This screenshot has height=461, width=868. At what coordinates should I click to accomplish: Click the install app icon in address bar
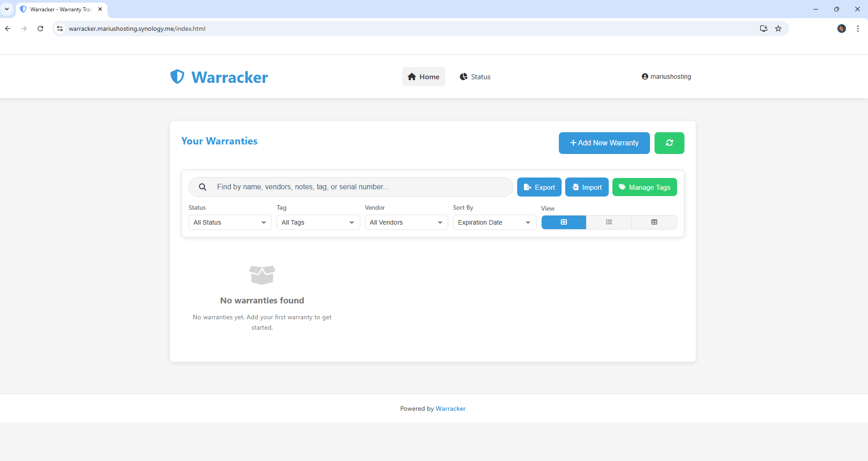point(764,29)
